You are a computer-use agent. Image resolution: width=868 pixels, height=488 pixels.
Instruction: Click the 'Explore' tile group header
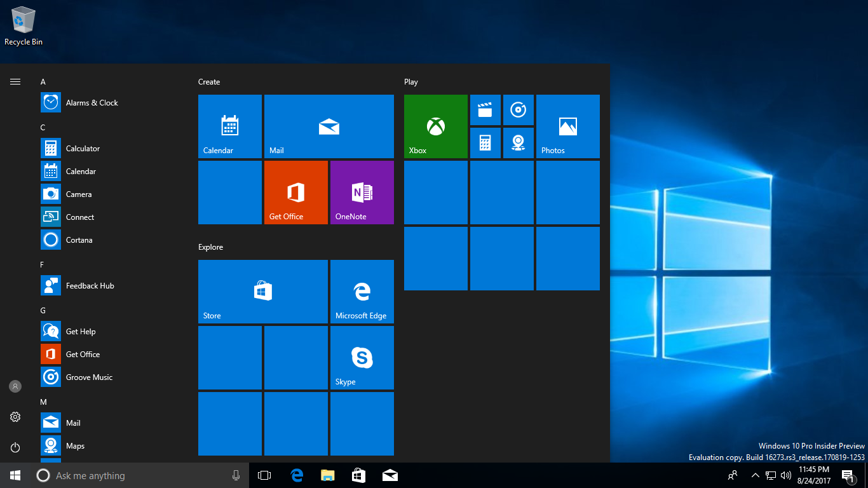210,247
